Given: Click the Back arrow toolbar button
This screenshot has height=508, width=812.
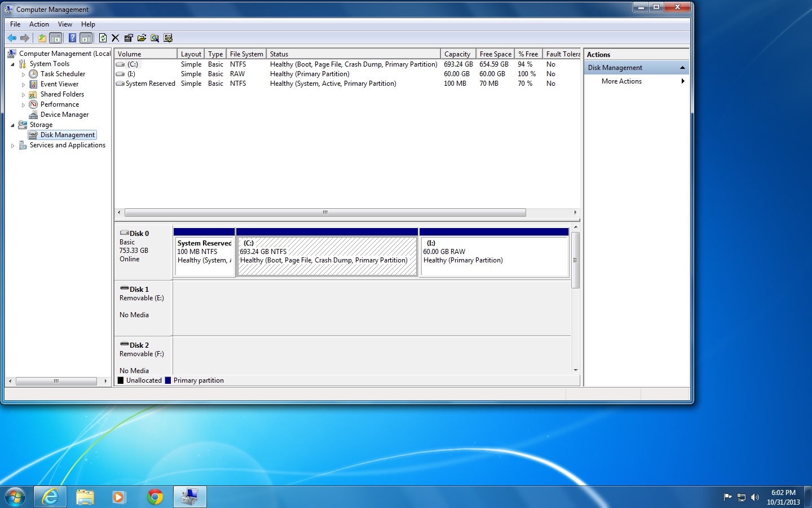Looking at the screenshot, I should tap(12, 38).
